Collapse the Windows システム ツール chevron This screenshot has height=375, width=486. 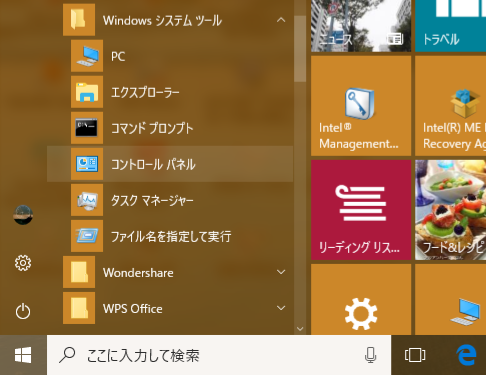[x=281, y=20]
